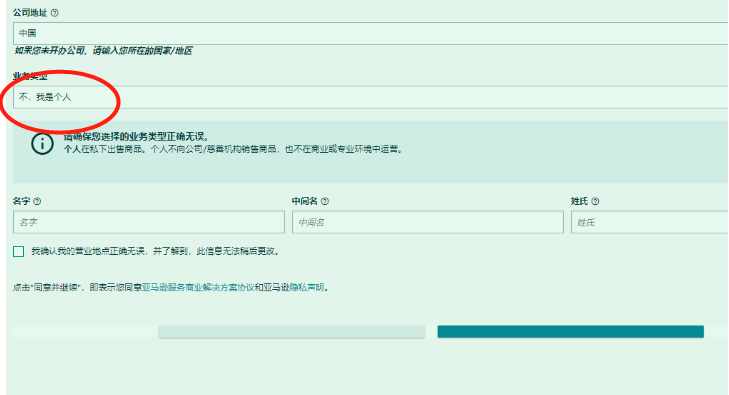Open the 公司地址 country field showing 中国

[371, 33]
